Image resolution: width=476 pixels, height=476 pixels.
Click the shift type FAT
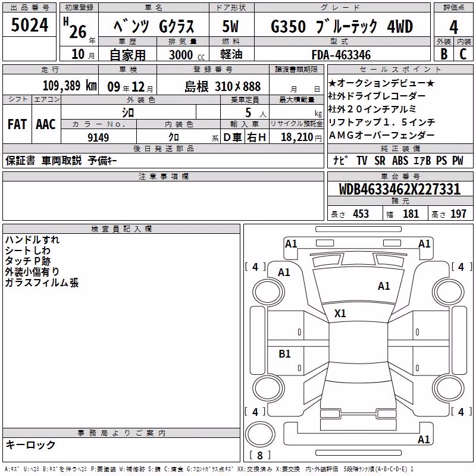(x=17, y=124)
